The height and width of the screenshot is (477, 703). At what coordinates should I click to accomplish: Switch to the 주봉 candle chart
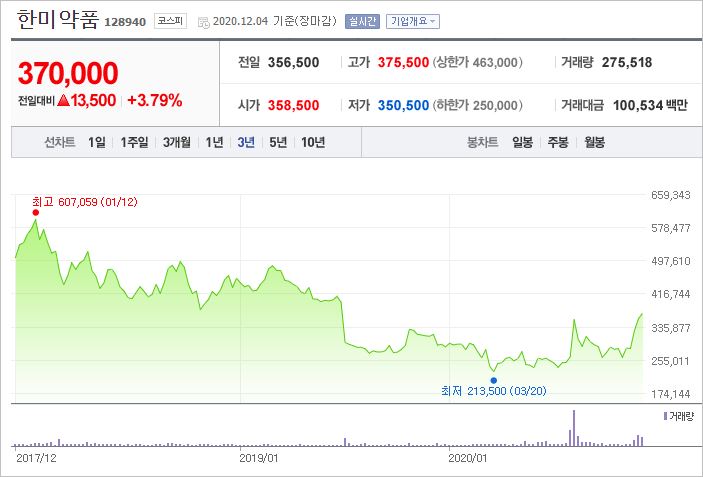tap(558, 143)
